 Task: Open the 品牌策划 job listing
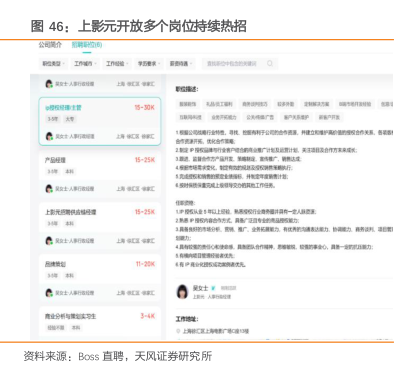point(100,278)
